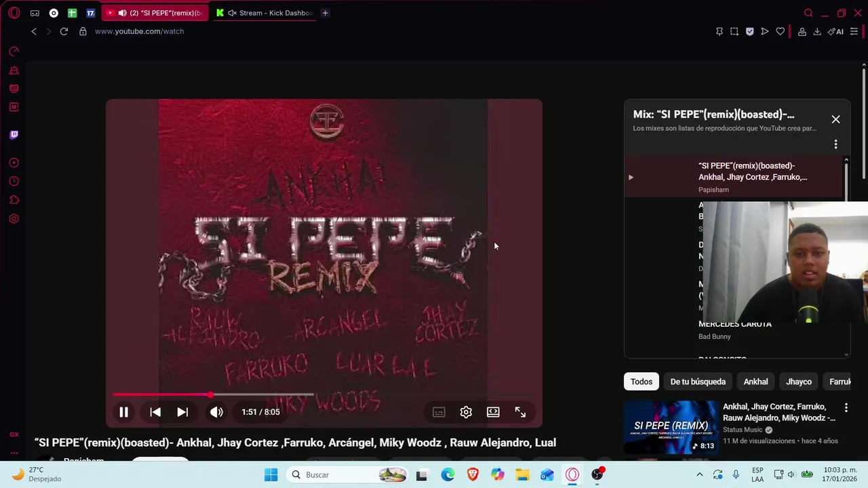Viewport: 868px width, 488px height.
Task: Filter suggestions by Ankhal chip
Action: pyautogui.click(x=755, y=382)
